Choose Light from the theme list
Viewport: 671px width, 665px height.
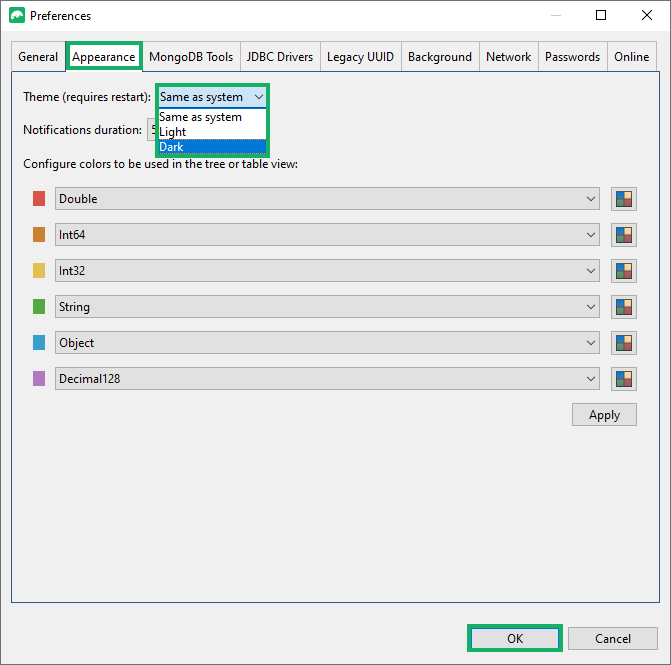212,132
